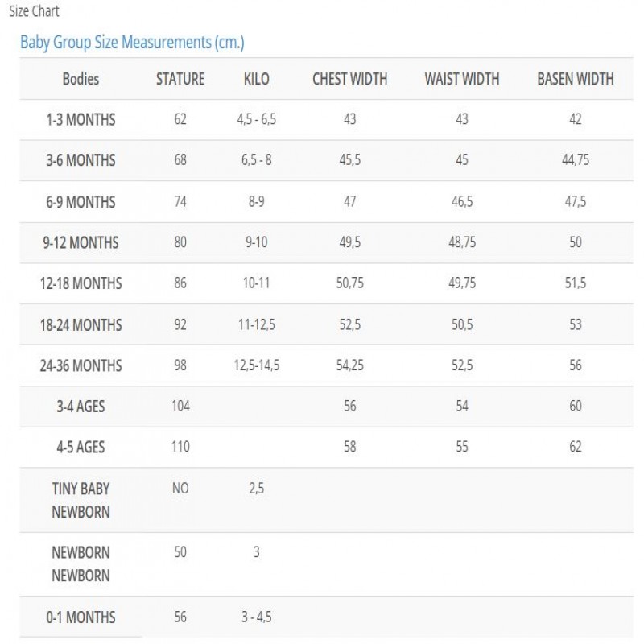The image size is (644, 644).
Task: Select the 9-12 MONTHS row label
Action: (x=80, y=242)
